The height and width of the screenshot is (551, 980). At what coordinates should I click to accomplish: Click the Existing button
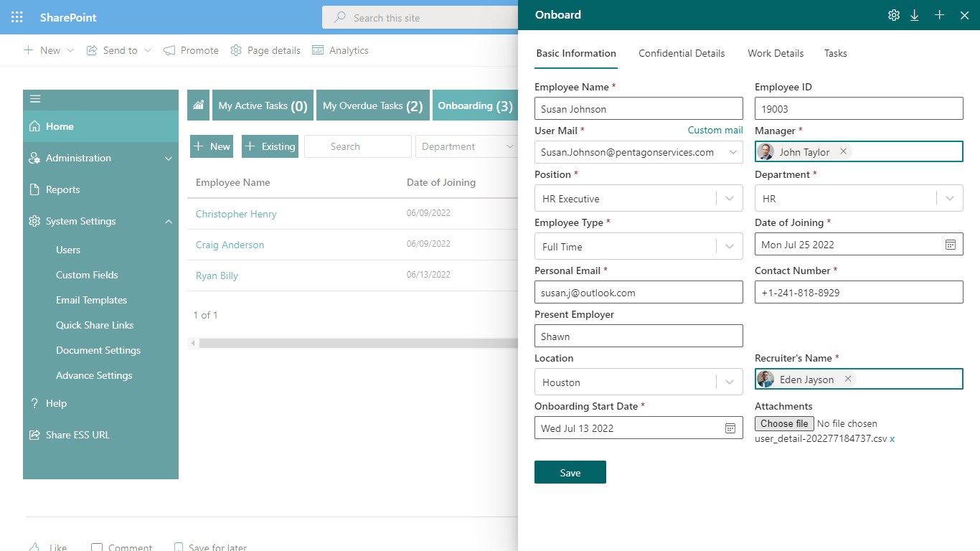click(x=270, y=146)
